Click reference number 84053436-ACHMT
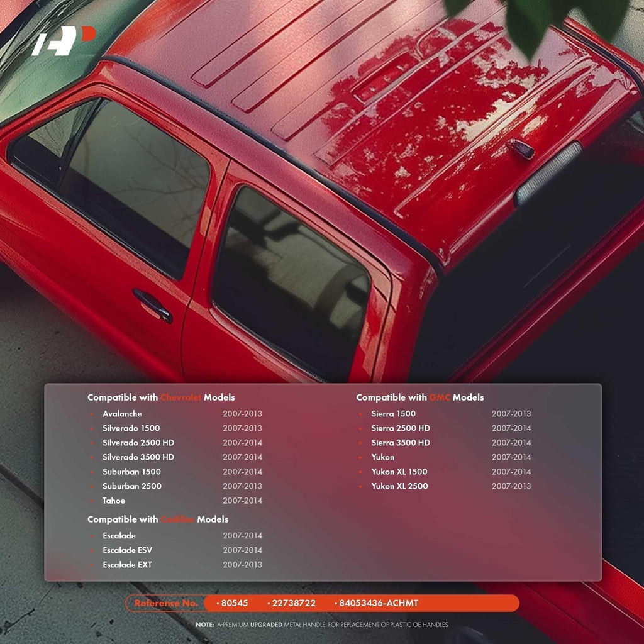Screen dimensions: 644x644 (377, 603)
